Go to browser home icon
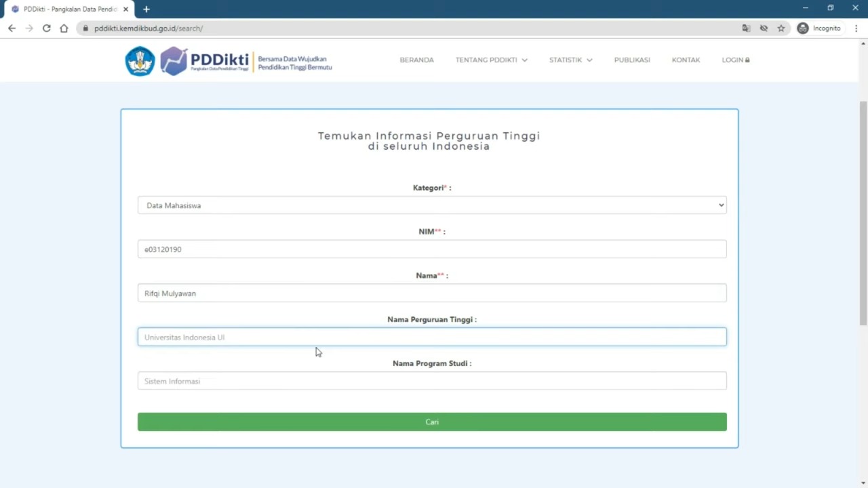 pyautogui.click(x=64, y=28)
